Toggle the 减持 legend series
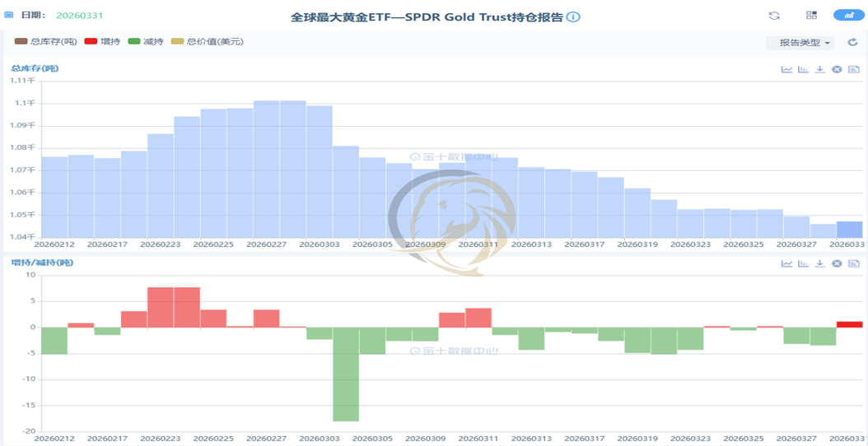The image size is (868, 446). (x=145, y=41)
